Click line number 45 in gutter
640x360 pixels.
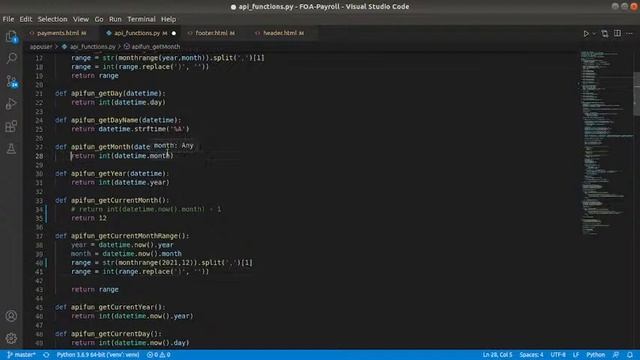coord(39,307)
